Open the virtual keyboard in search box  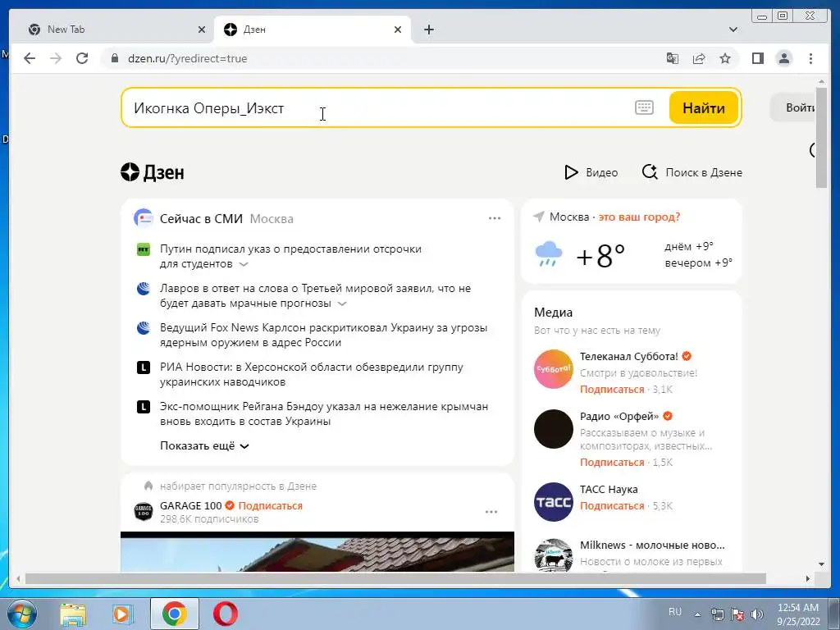[x=644, y=107]
